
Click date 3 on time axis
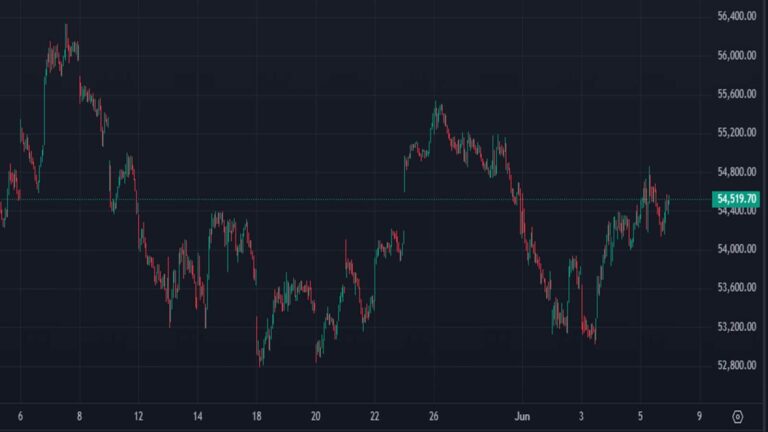pyautogui.click(x=581, y=416)
